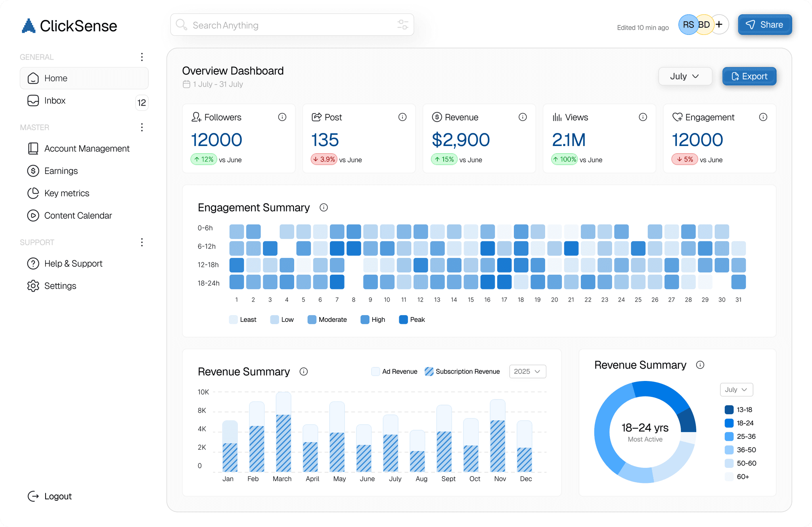This screenshot has width=812, height=527.
Task: Click donut chart Revenue Summary info icon
Action: 700,365
